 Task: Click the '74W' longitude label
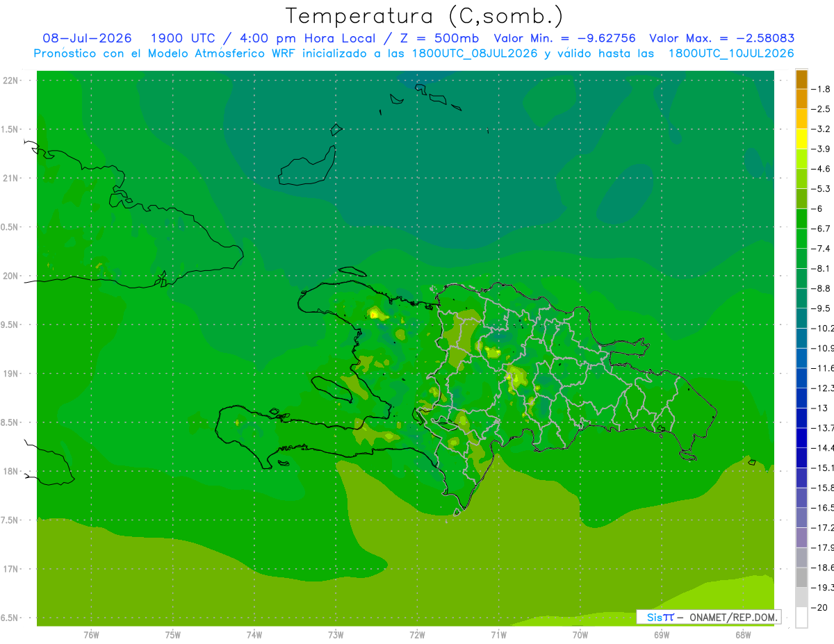pos(254,635)
